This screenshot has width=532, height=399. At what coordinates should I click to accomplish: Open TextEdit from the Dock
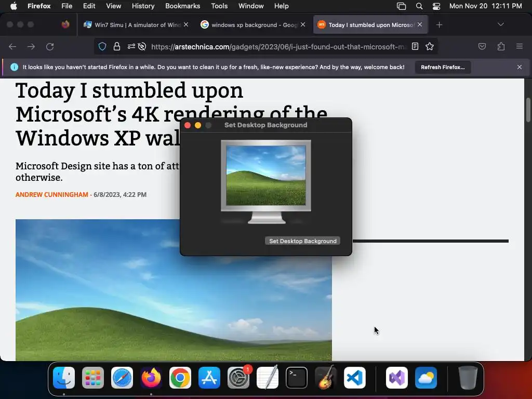pyautogui.click(x=268, y=378)
